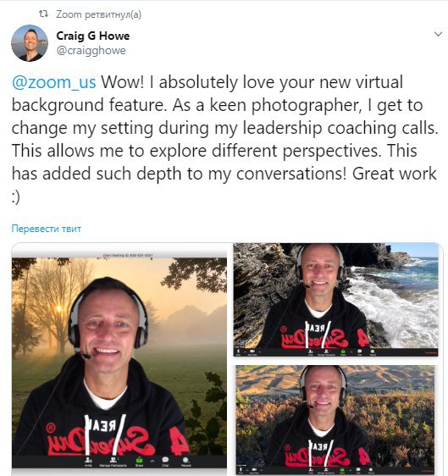Open the Zoom ретвитнул(а) retweet label

[x=98, y=14]
